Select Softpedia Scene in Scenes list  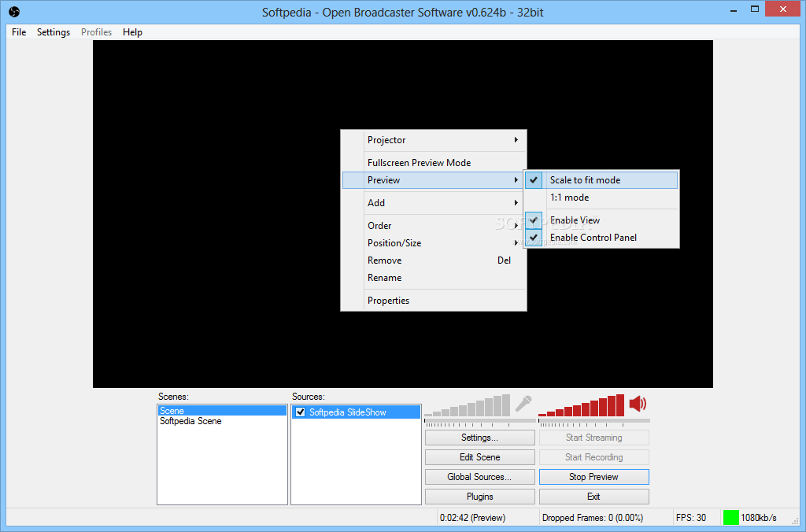[190, 421]
